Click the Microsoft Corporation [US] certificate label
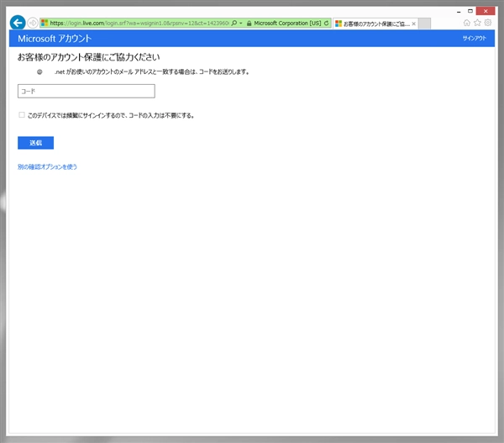 (287, 24)
